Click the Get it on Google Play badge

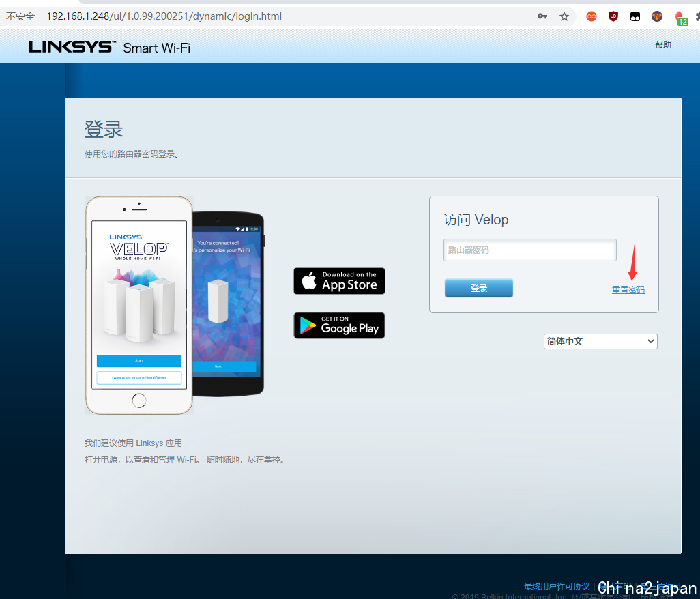click(x=339, y=325)
